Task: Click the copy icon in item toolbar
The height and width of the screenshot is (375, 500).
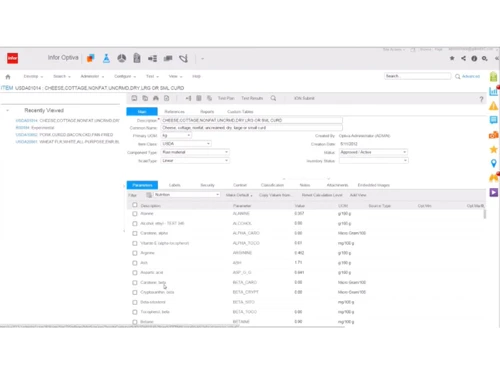Action: 145,98
